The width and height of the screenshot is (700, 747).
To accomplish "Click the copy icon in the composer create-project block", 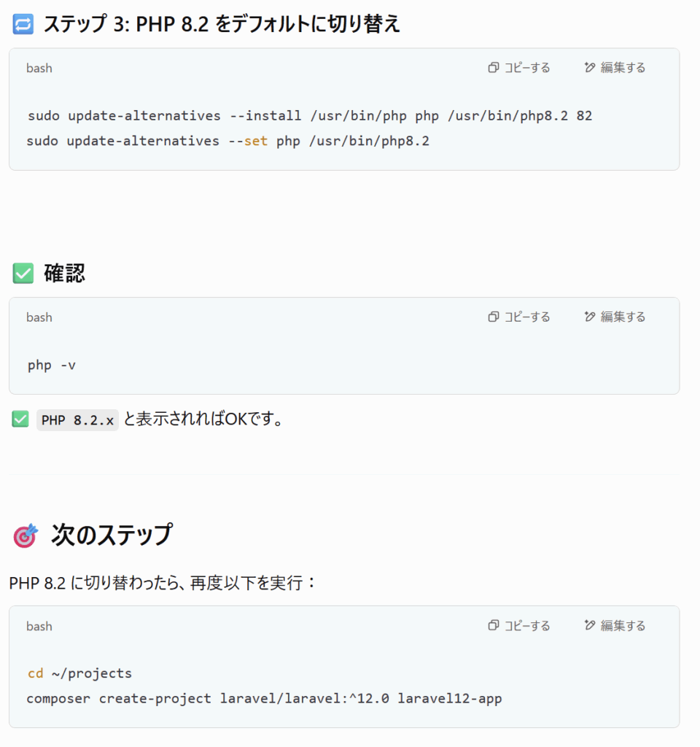I will pos(494,625).
